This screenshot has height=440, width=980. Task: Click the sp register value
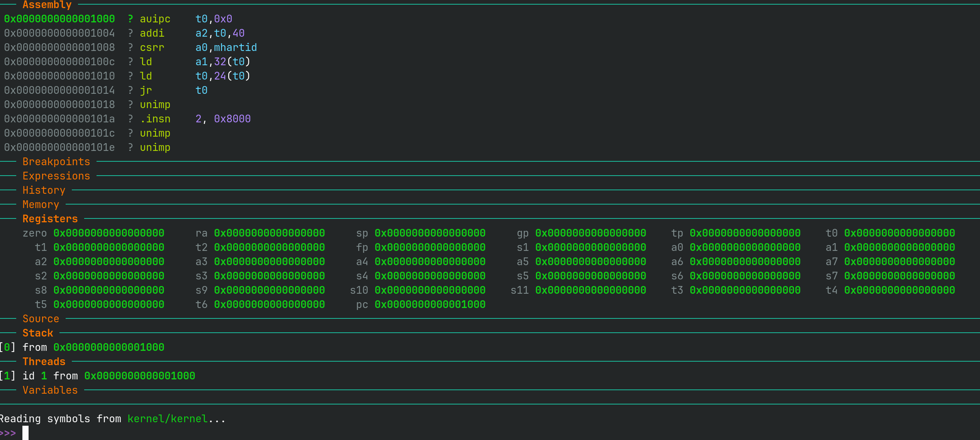[430, 233]
